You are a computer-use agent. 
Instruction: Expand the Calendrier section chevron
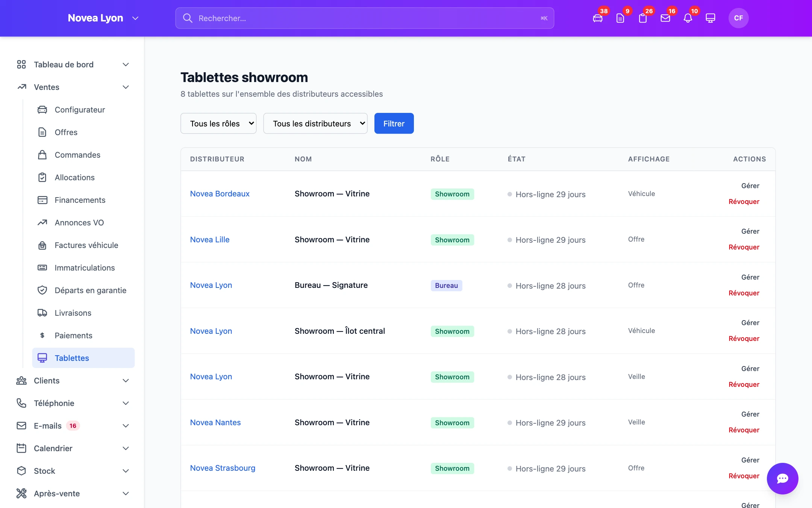point(126,448)
